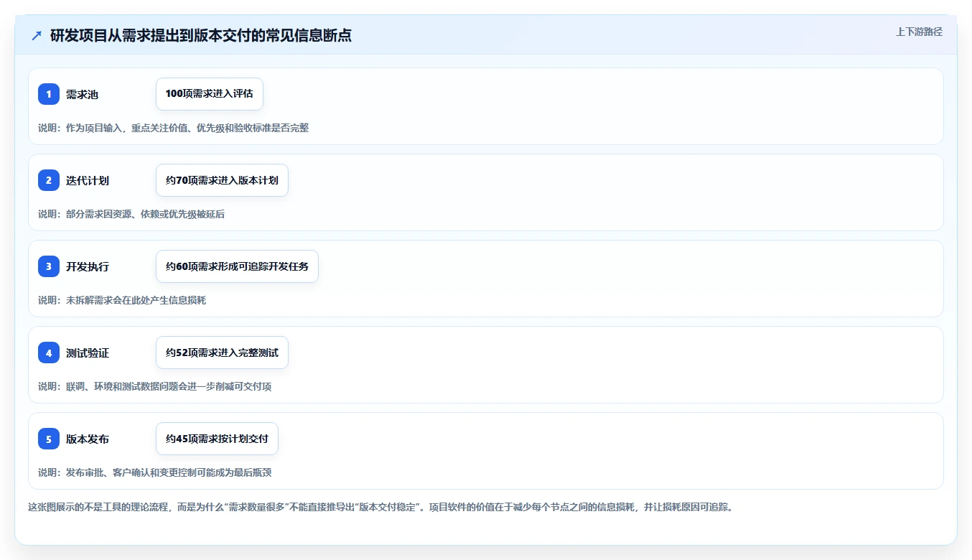Click the note 未拆解需求会在此处产生信息损耗

coord(122,300)
